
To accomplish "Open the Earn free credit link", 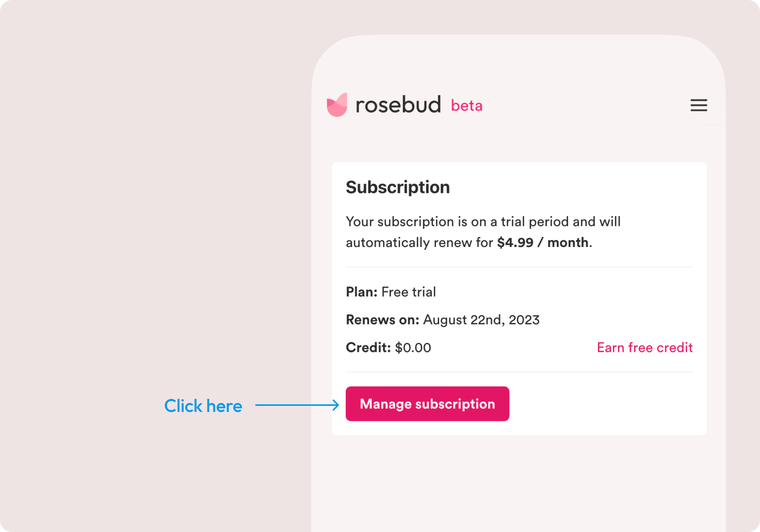I will [x=645, y=347].
